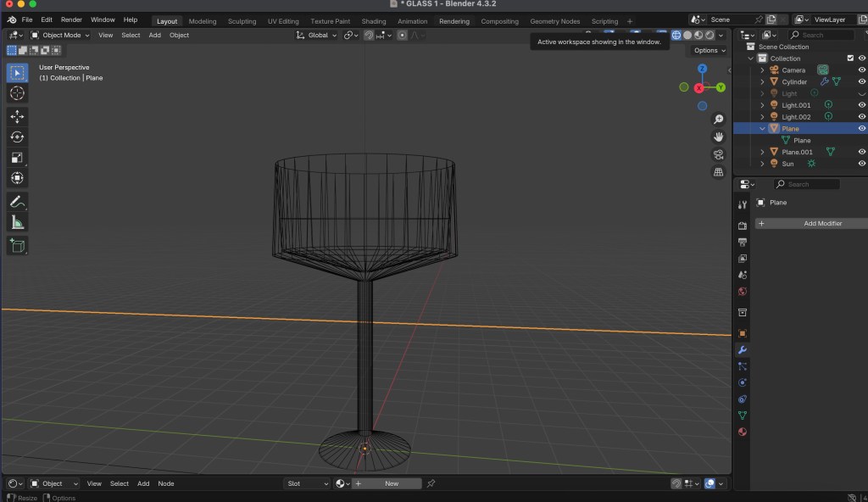The width and height of the screenshot is (868, 502).
Task: Switch to the Shading workspace tab
Action: point(374,21)
